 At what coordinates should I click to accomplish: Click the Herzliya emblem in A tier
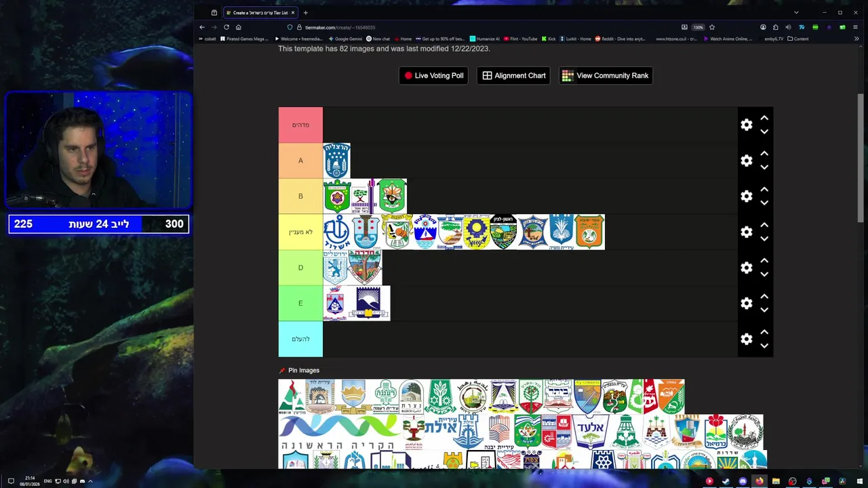pyautogui.click(x=336, y=161)
